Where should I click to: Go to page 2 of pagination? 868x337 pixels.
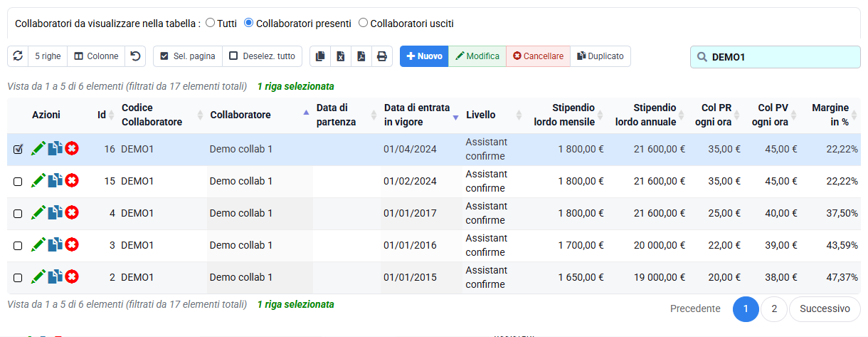pyautogui.click(x=774, y=309)
